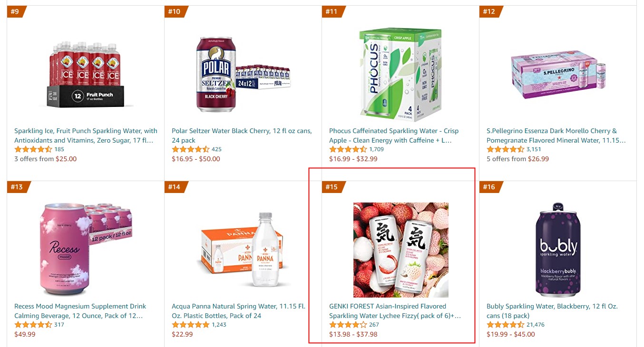Click the Polar Seltzer Black Cherry can image
644x347 pixels.
click(243, 75)
